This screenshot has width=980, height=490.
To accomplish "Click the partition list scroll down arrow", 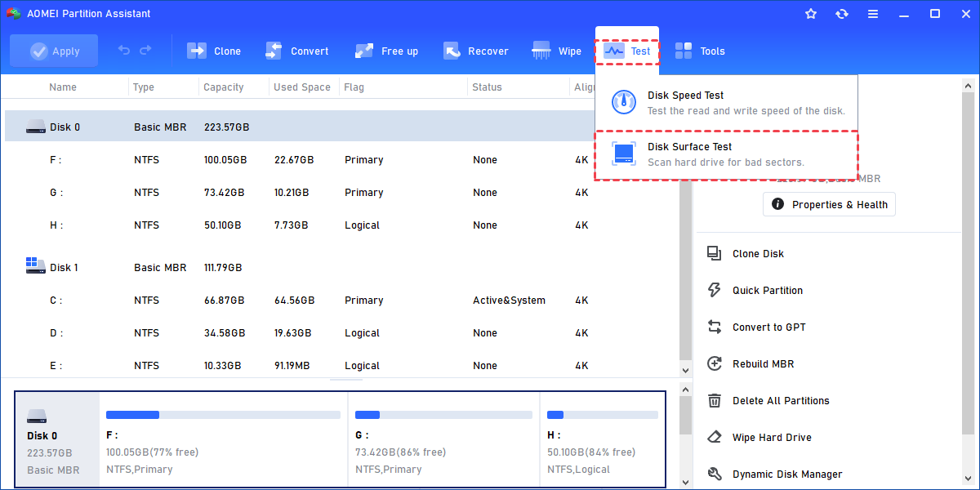I will pos(685,370).
